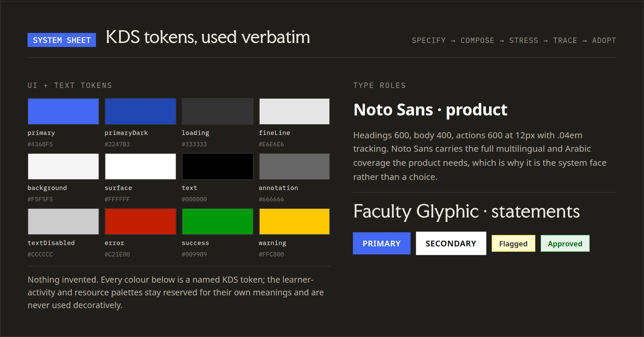Screen dimensions: 644x337
Task: Click the hex value #666666
Action: [271, 199]
